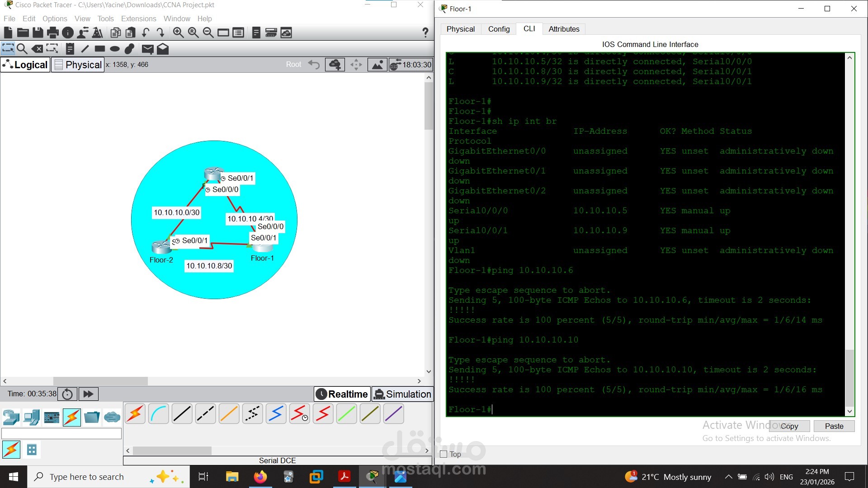
Task: Choose the automatic connection lightning cable
Action: point(135,414)
